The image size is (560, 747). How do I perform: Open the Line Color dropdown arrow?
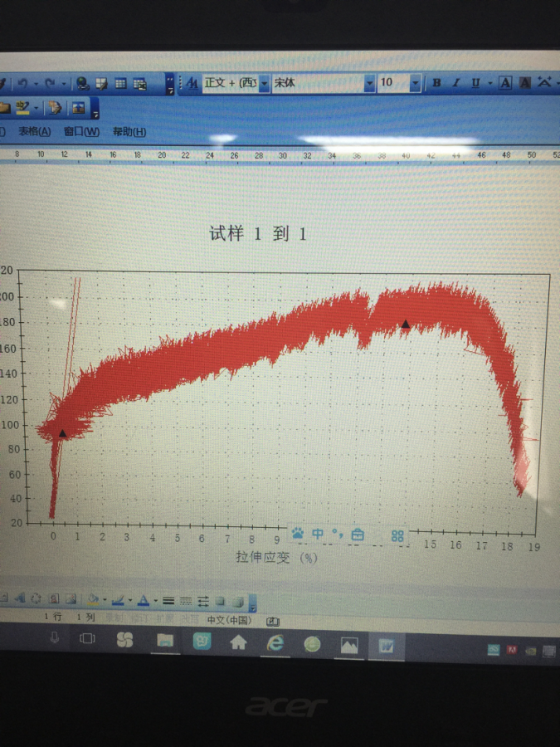130,601
